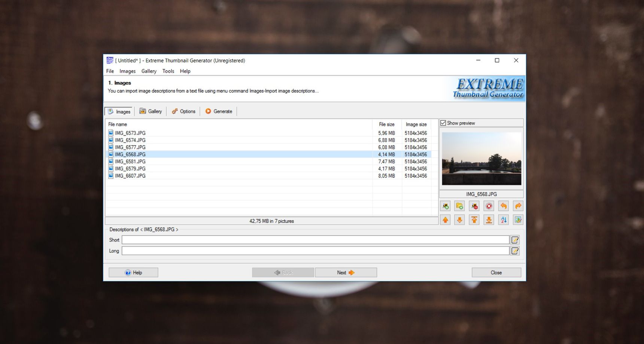The height and width of the screenshot is (344, 644).
Task: Sort by the File size column header
Action: [x=387, y=124]
